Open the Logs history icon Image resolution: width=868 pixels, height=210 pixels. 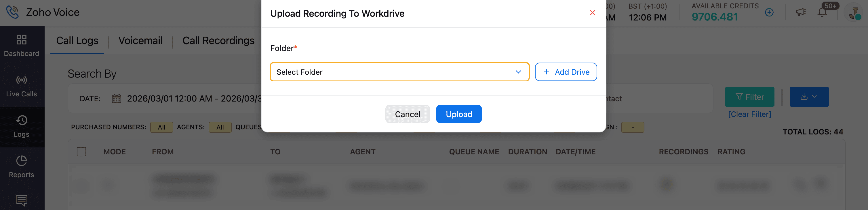click(x=22, y=120)
